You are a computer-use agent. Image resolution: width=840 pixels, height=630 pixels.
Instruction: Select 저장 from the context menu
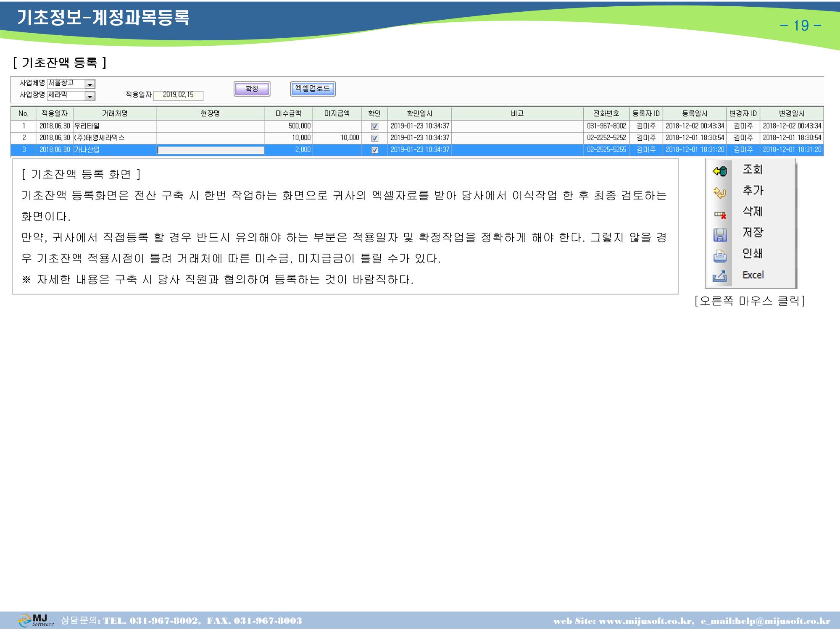(753, 232)
